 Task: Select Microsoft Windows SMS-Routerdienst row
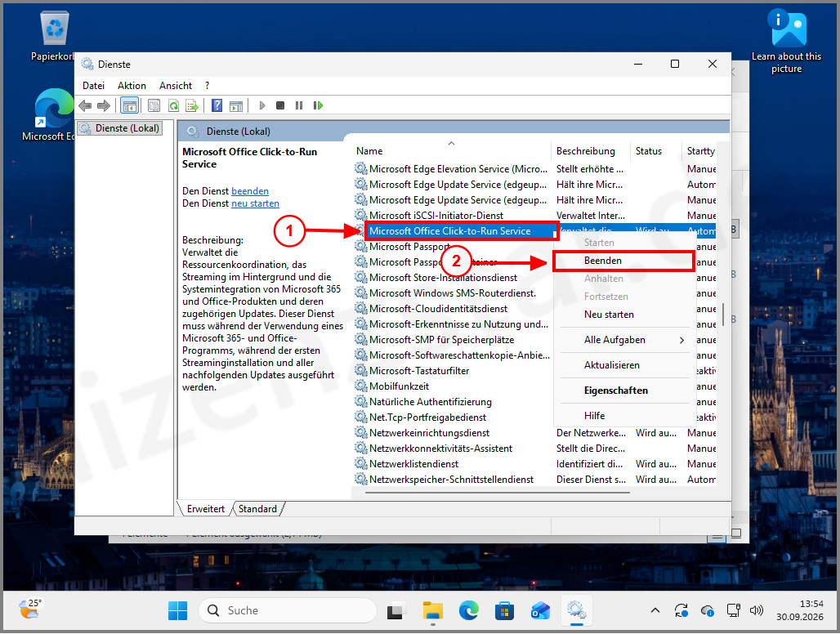454,293
